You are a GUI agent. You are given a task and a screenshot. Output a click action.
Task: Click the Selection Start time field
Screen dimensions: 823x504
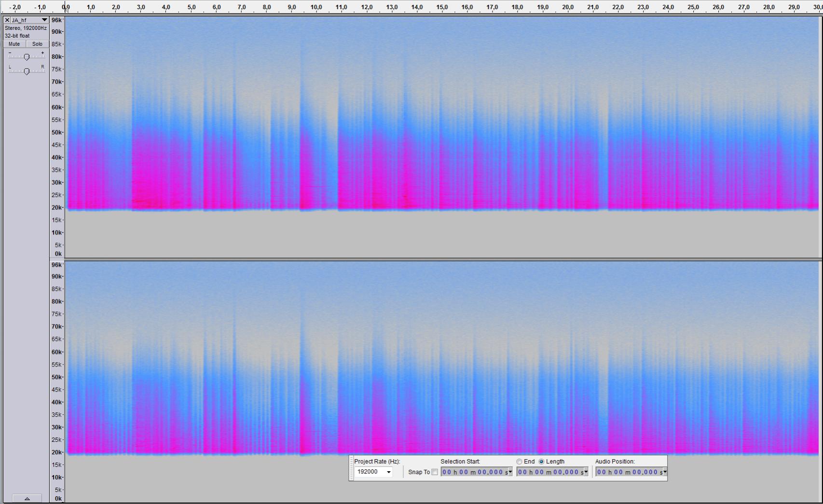pos(474,472)
